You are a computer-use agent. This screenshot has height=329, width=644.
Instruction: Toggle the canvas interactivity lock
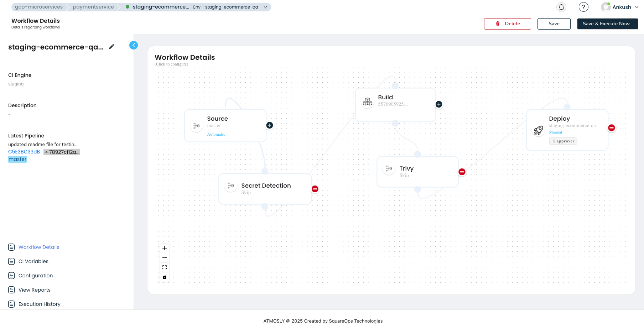pos(165,277)
